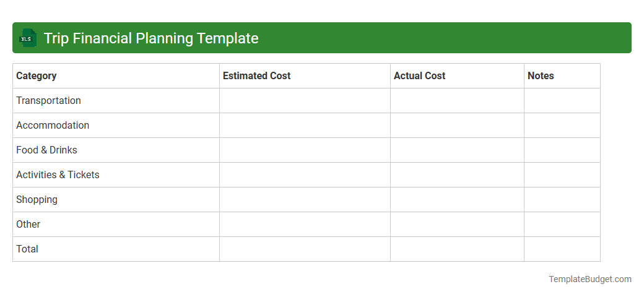Click Estimated Cost cell for Accommodation
This screenshot has width=644, height=297.
[x=305, y=126]
